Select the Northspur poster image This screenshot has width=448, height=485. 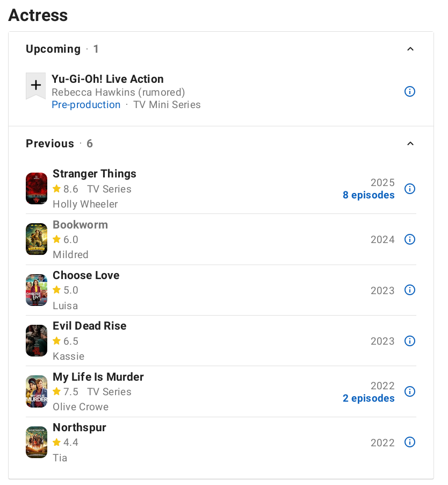(x=37, y=443)
